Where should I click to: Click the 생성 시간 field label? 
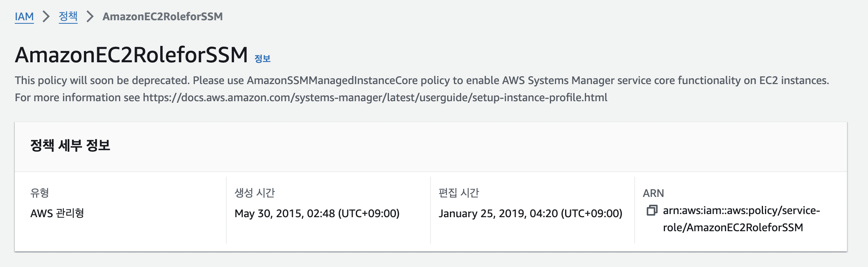255,193
